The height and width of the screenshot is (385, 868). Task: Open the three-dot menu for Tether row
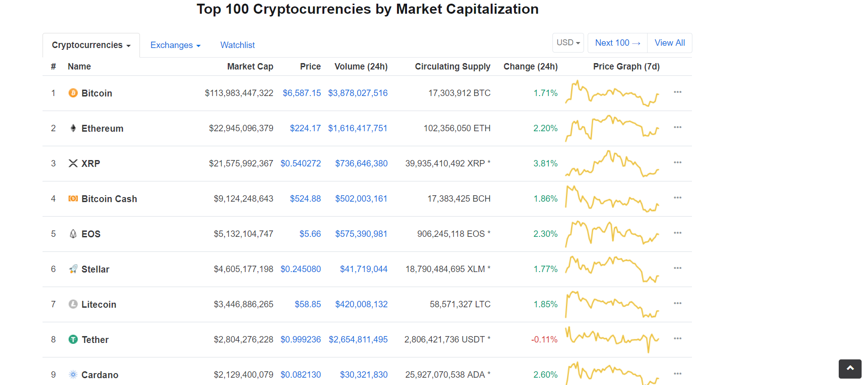coord(677,339)
